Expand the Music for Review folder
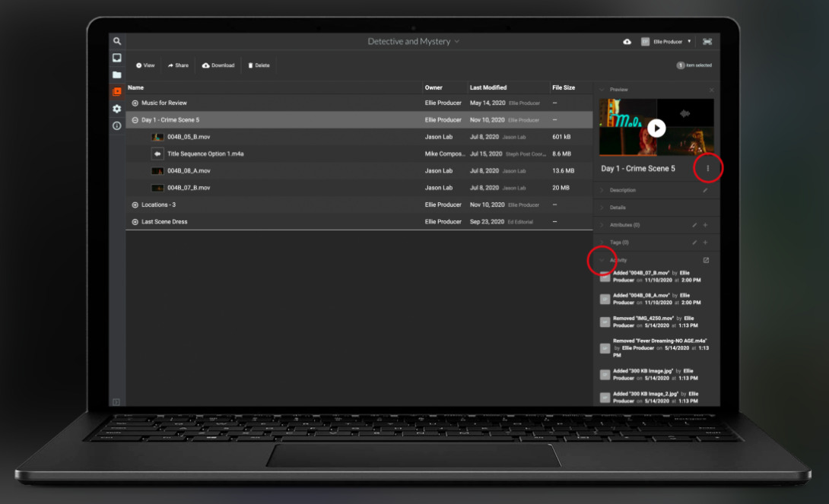829x504 pixels. coord(135,103)
